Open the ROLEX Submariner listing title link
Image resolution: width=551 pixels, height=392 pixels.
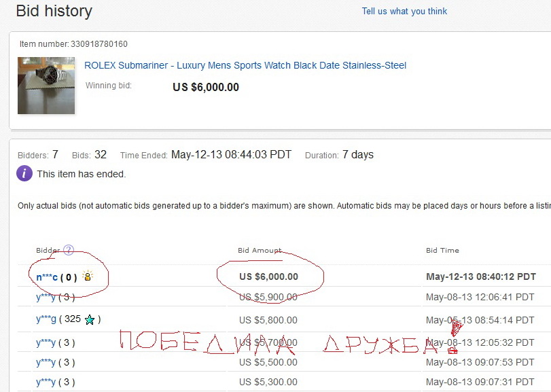point(245,65)
